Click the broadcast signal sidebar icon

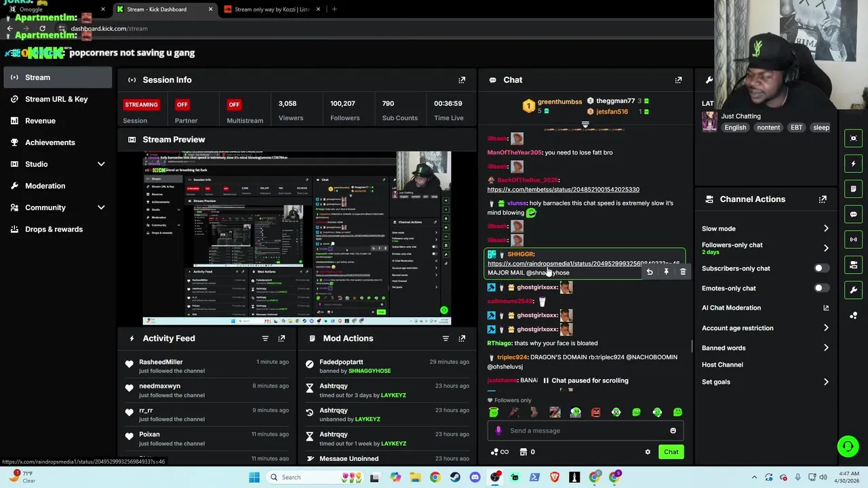(x=853, y=239)
